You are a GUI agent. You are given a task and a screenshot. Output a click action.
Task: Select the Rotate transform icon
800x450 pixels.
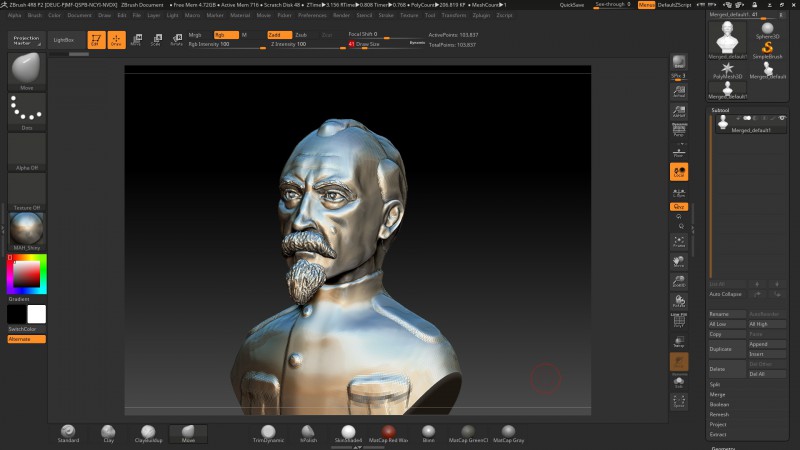177,40
